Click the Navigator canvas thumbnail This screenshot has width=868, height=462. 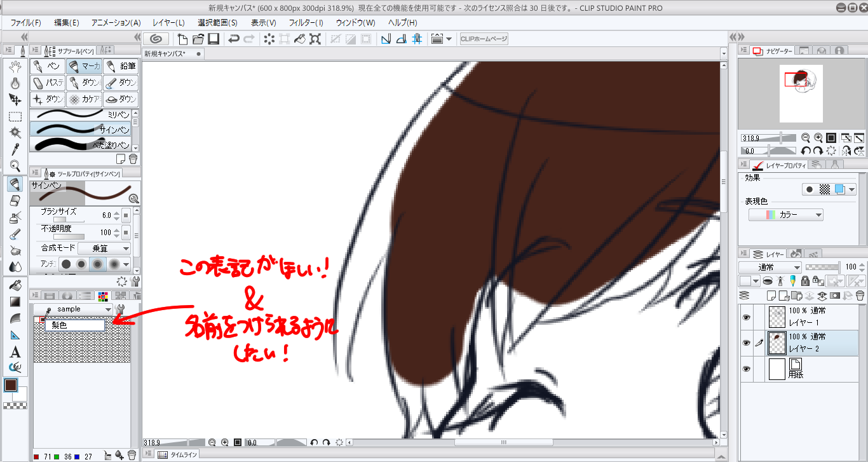[x=801, y=94]
